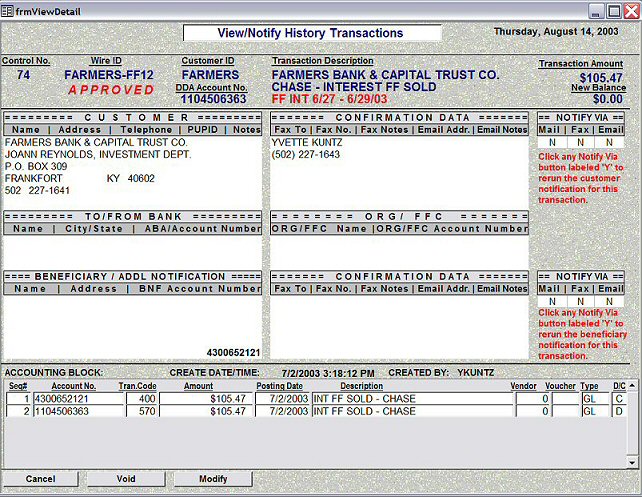Screen dimensions: 642x497
Task: Click Seq# field 1
Action: coord(19,399)
